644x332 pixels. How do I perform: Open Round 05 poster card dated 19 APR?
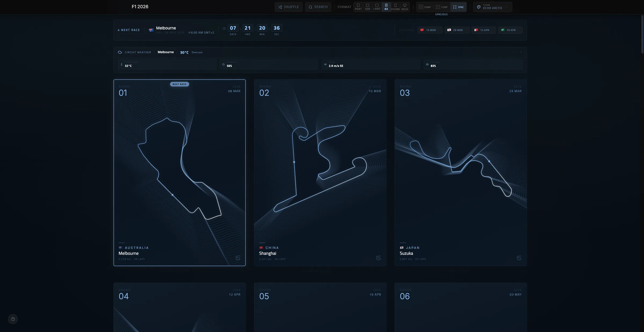pos(320,307)
